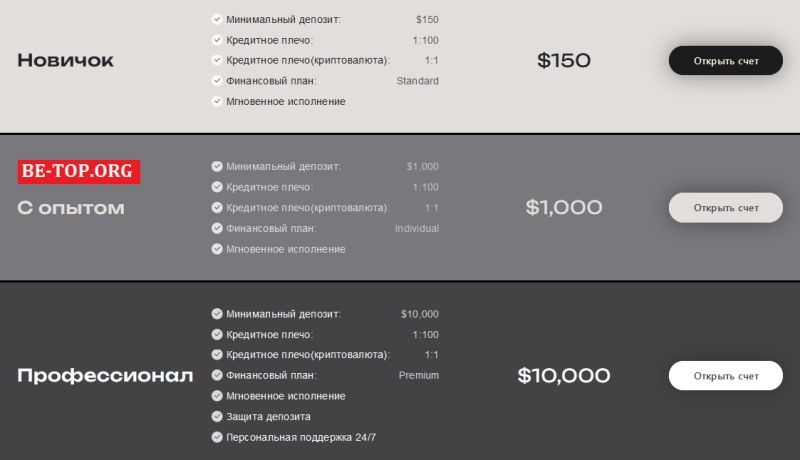Click checkmark icon beside Защита депозита
The image size is (800, 460).
click(x=217, y=416)
